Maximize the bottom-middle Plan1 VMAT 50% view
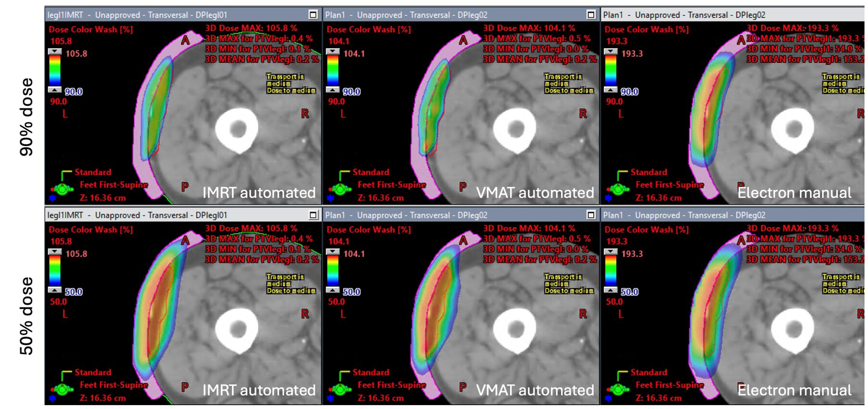 (x=591, y=215)
